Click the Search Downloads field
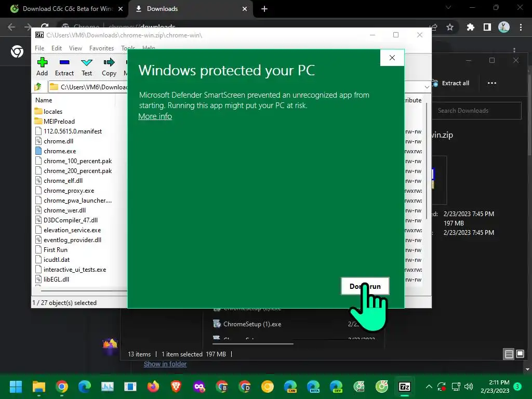The width and height of the screenshot is (532, 399). pos(476,111)
